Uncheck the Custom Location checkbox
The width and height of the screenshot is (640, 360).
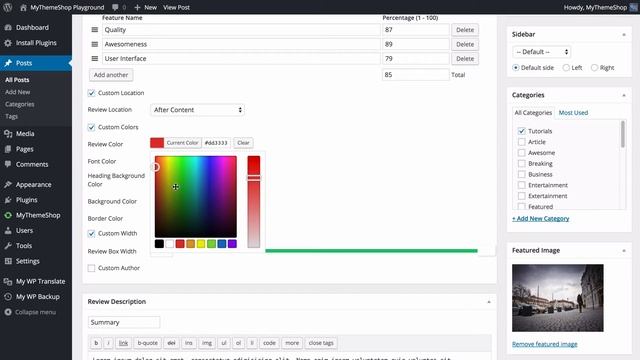(x=91, y=93)
